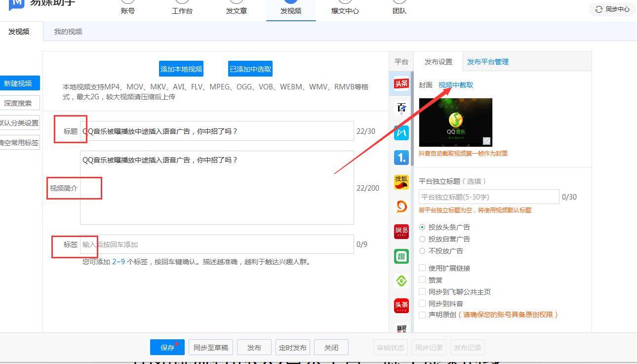This screenshot has width=637, height=364.
Task: Click the 添加本地视频 button
Action: pyautogui.click(x=181, y=69)
